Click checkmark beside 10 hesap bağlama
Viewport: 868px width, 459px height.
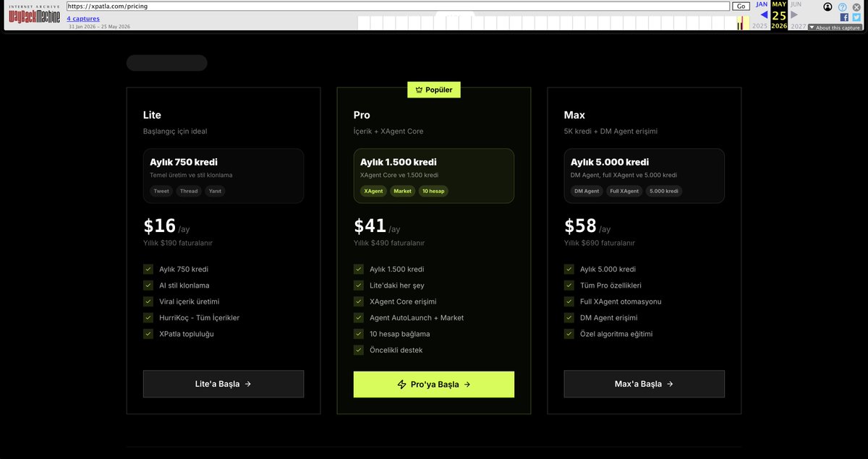[359, 334]
